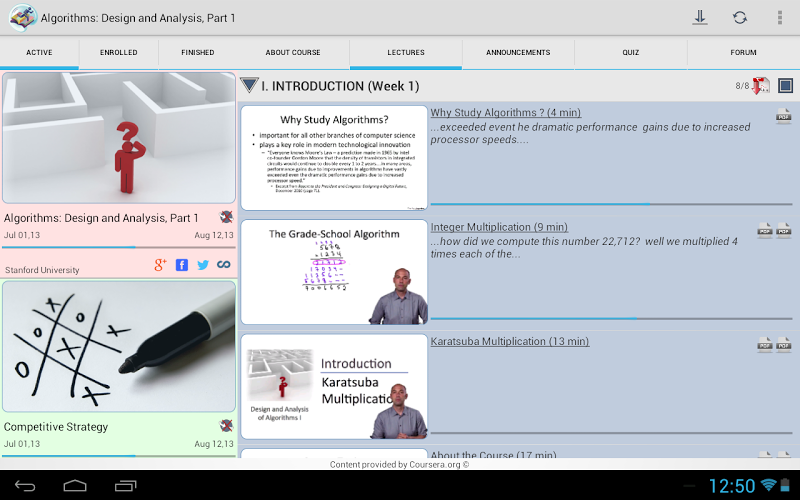Viewport: 800px width, 500px height.
Task: Tap The Grade-School Algorithm video thumbnail
Action: [x=334, y=272]
